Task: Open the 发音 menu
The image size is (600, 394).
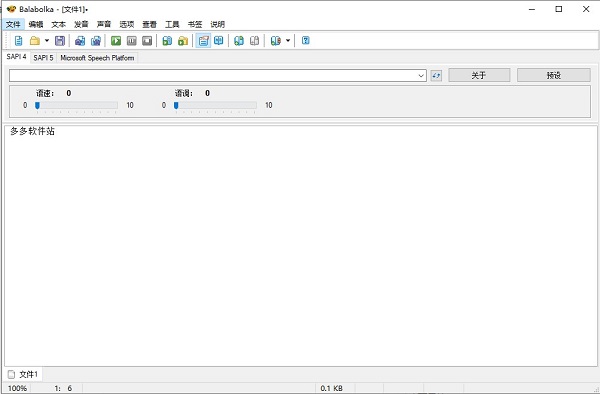Action: pyautogui.click(x=81, y=24)
